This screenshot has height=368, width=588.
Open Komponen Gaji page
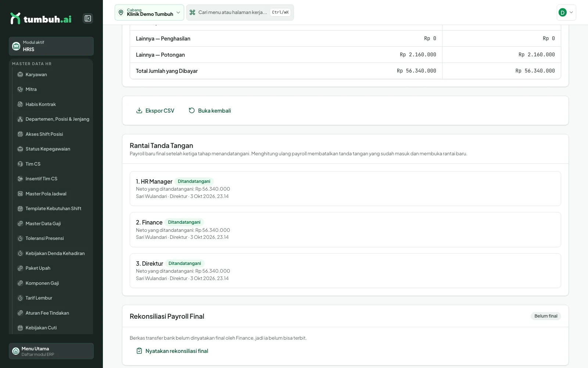pyautogui.click(x=53, y=283)
